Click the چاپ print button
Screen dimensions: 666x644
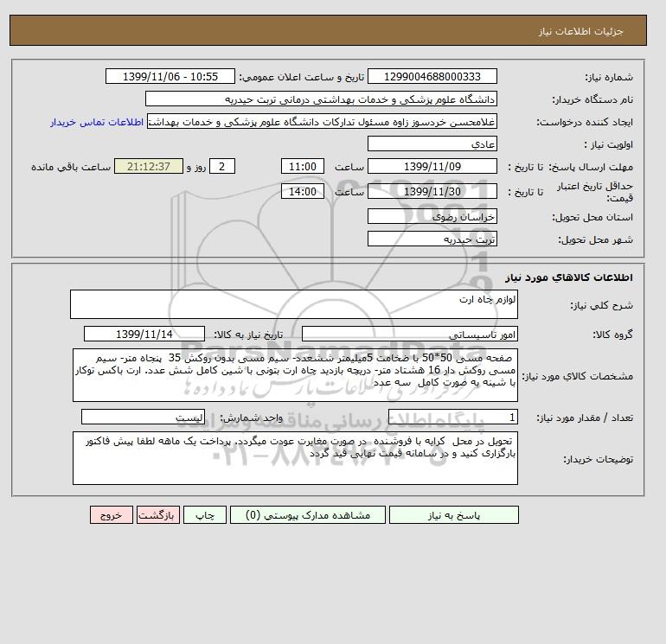click(x=205, y=515)
